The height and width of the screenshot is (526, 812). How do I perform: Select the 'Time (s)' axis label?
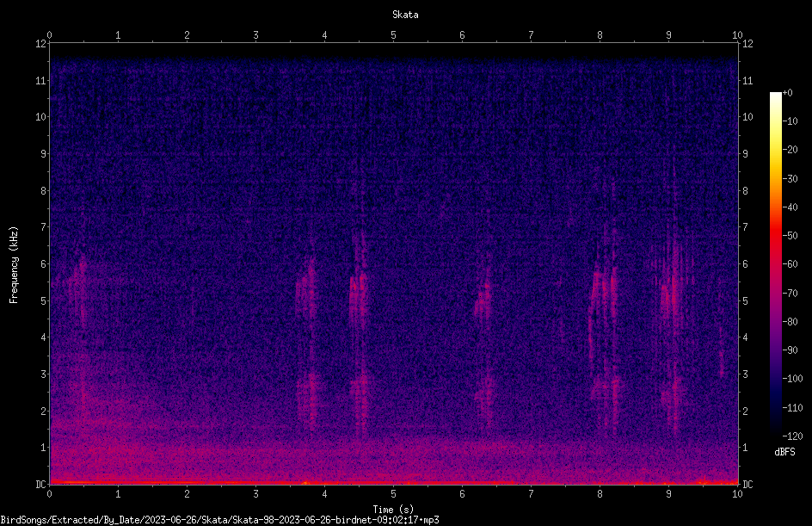393,510
